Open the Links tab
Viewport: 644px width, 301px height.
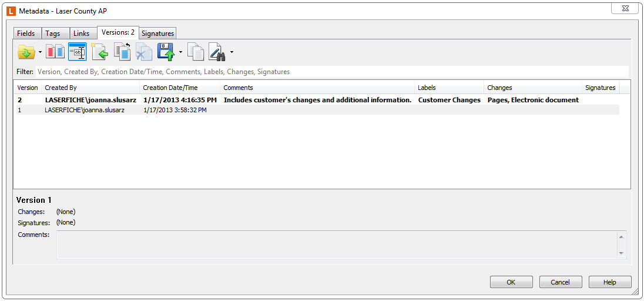click(x=83, y=34)
